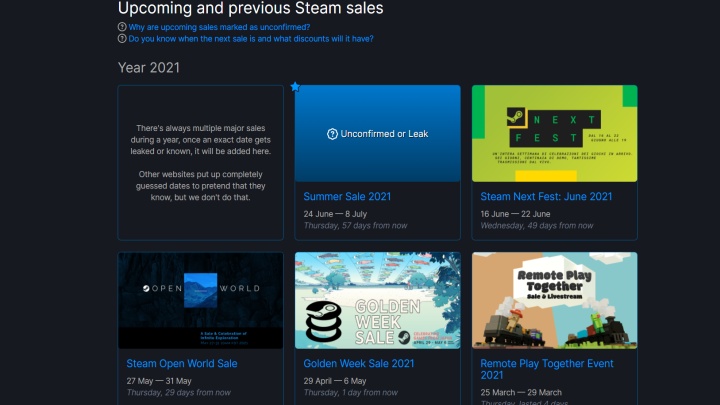Screen dimensions: 720x405
Task: Click 'Upcoming and previous Steam sales' heading
Action: [251, 8]
